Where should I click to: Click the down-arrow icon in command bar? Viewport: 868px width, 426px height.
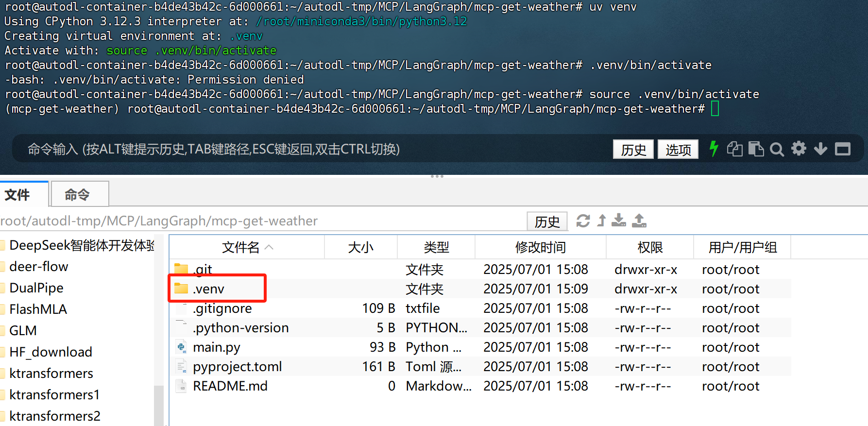point(820,149)
